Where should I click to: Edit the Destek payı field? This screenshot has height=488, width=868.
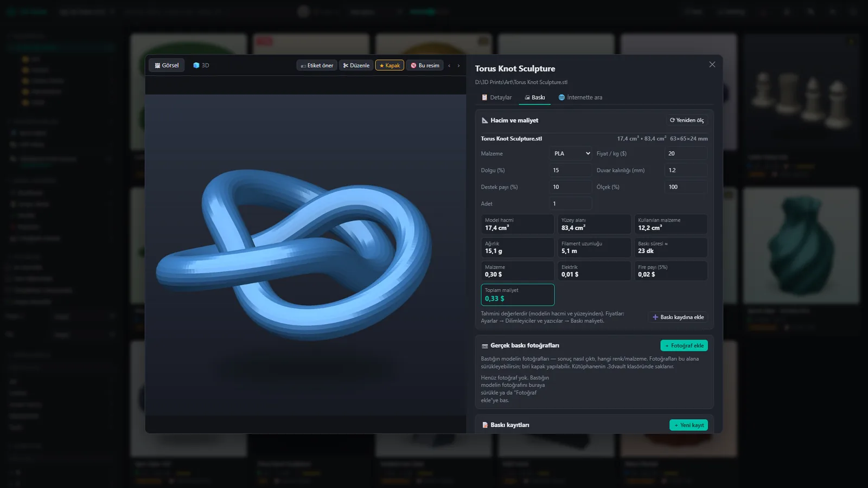tap(571, 187)
